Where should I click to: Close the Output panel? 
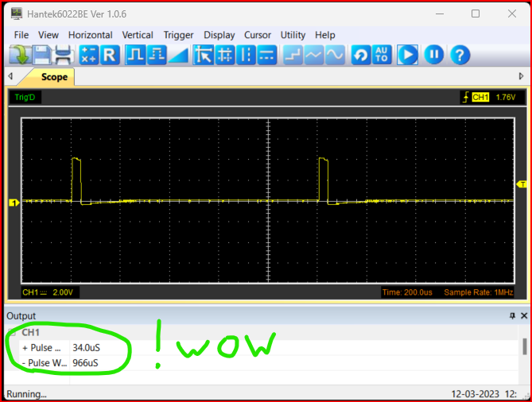point(523,315)
